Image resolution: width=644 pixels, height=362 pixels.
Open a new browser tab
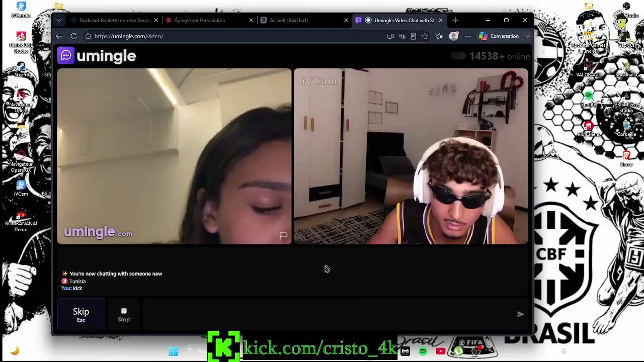(455, 21)
